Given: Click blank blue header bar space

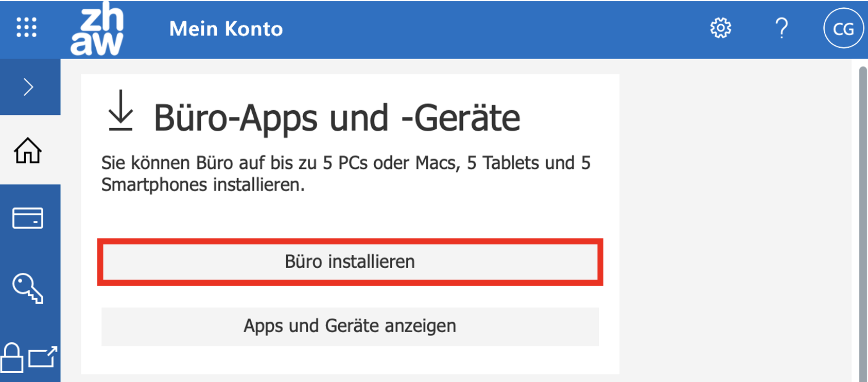Looking at the screenshot, I should tap(489, 29).
